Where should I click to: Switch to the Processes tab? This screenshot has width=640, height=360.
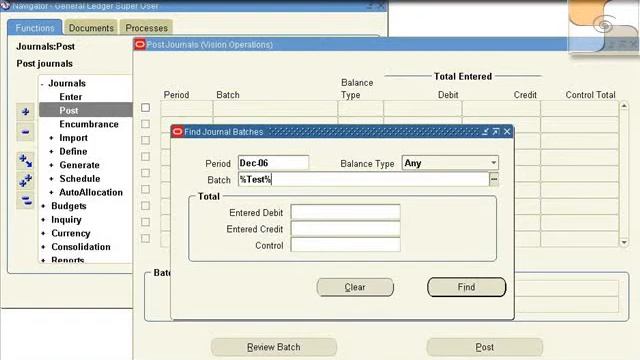click(x=146, y=28)
